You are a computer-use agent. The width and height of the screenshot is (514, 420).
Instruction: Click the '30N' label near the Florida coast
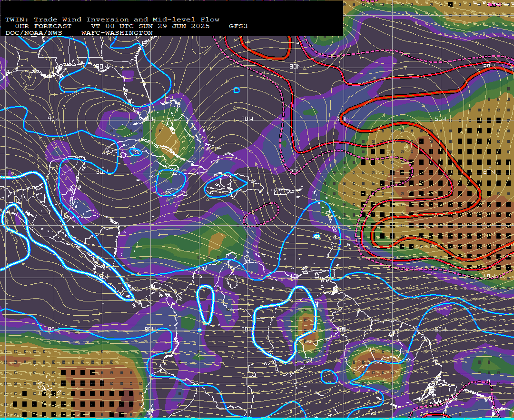pos(102,67)
